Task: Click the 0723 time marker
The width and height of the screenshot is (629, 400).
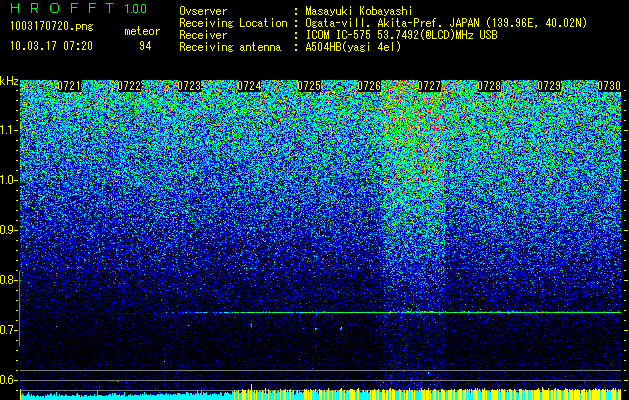Action: (x=189, y=86)
